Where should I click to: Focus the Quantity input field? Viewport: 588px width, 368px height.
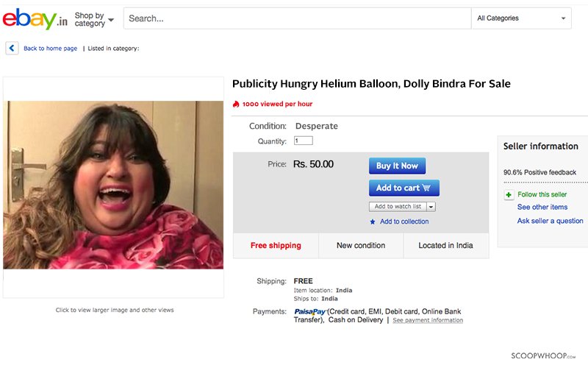pos(304,141)
